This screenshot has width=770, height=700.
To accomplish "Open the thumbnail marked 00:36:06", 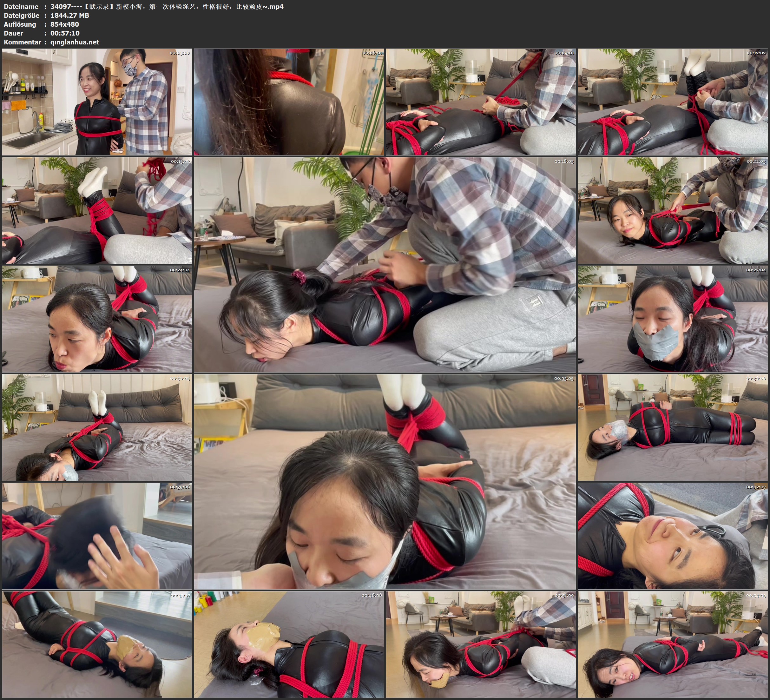I will point(673,427).
